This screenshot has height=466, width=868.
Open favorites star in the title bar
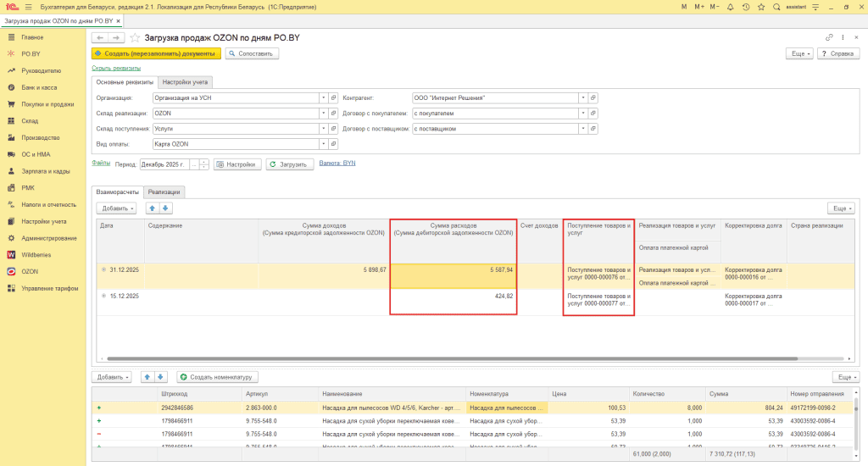(x=761, y=7)
